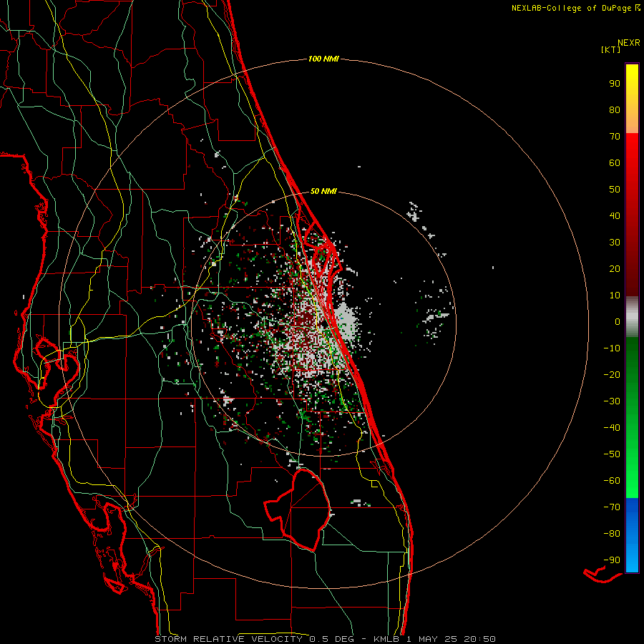This screenshot has height=644, width=644.
Task: Select the 100 NMI range ring label
Action: [323, 59]
